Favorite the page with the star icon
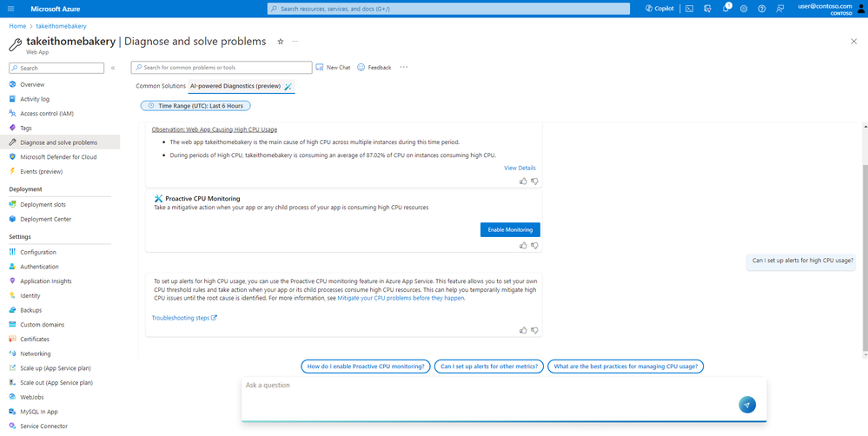Image resolution: width=868 pixels, height=436 pixels. coord(280,42)
